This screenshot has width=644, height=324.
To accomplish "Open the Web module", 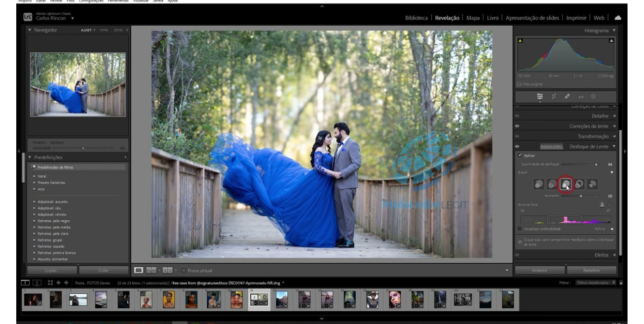I will click(x=599, y=18).
